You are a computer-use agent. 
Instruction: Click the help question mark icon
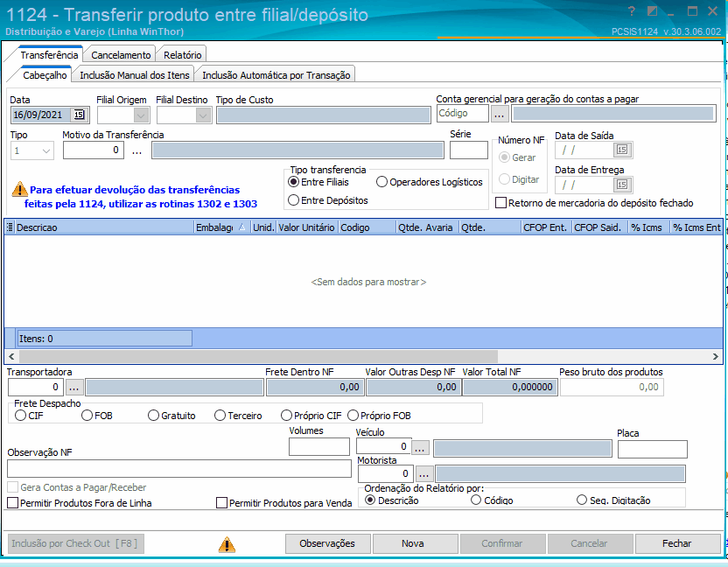(632, 11)
